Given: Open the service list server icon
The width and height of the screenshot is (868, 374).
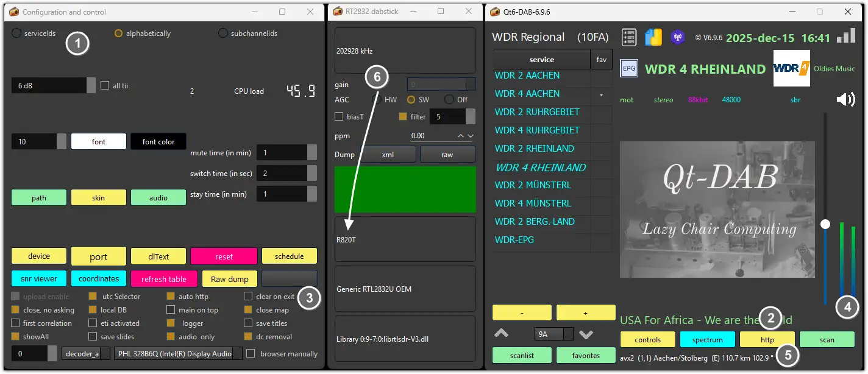Looking at the screenshot, I should click(x=629, y=37).
